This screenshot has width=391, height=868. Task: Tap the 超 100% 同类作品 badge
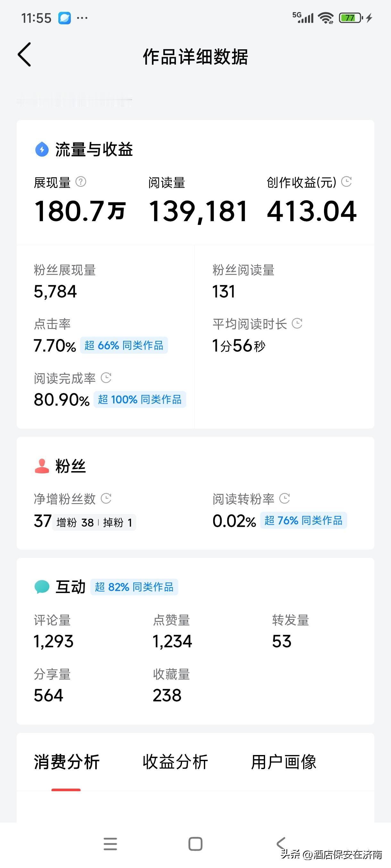(x=140, y=400)
